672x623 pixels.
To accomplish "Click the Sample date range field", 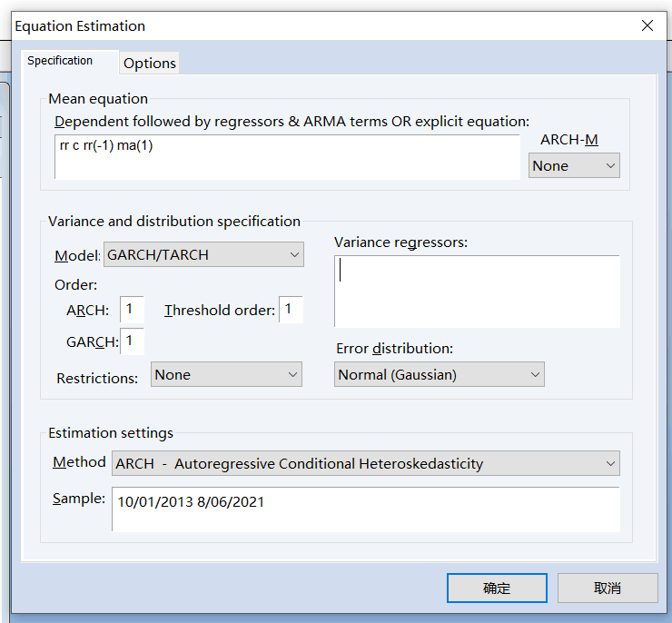I will [366, 509].
